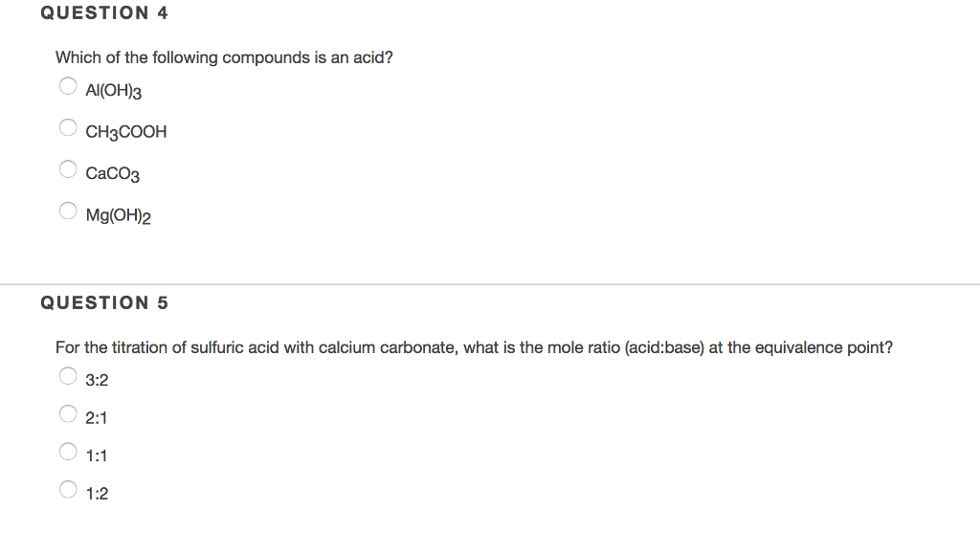Click the Question 4 prompt about acids

coord(224,57)
